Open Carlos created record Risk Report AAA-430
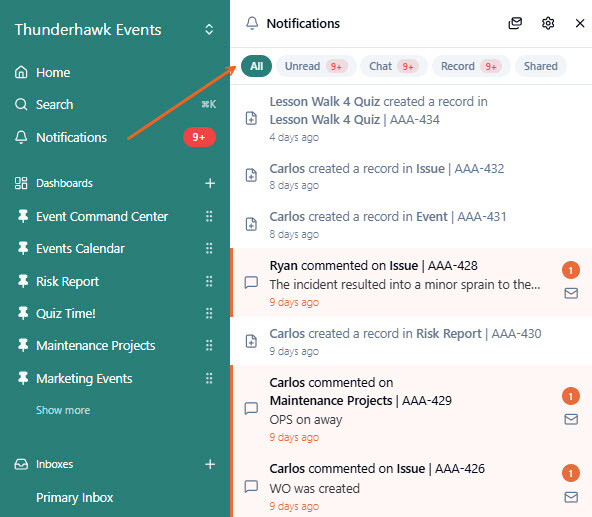Image resolution: width=592 pixels, height=517 pixels. [x=411, y=341]
